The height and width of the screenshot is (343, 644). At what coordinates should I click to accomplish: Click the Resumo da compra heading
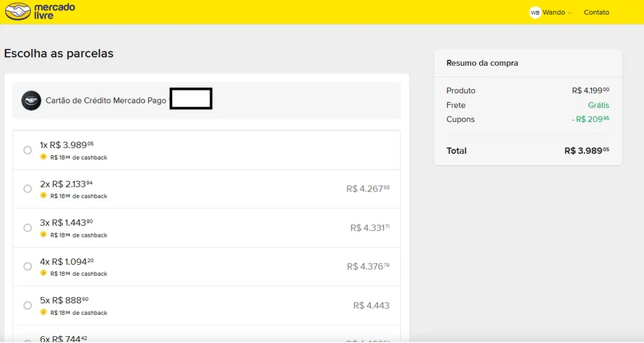(x=482, y=63)
